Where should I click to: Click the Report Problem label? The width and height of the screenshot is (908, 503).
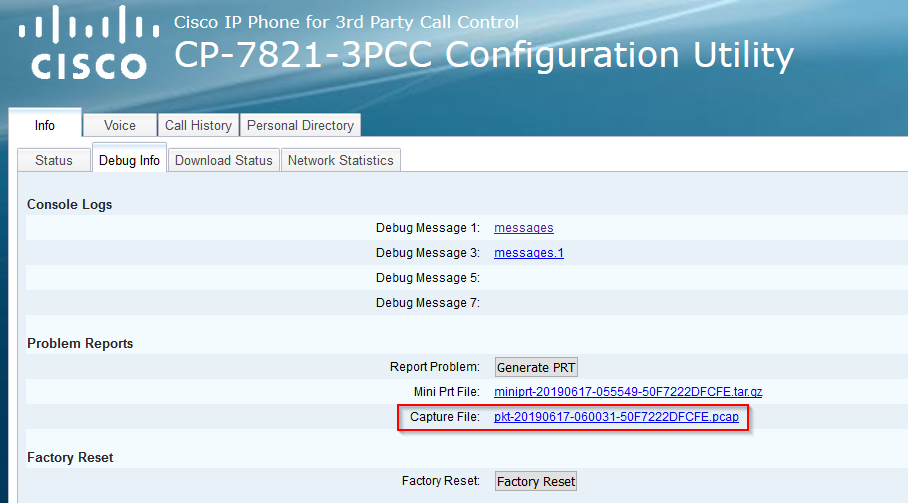pyautogui.click(x=435, y=367)
